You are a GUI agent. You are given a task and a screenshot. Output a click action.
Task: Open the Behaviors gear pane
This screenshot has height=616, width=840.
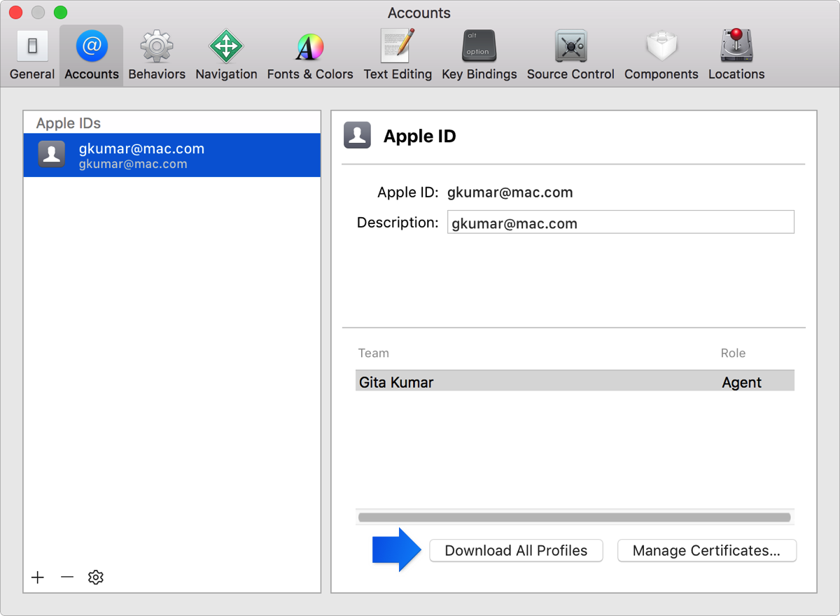coord(157,56)
